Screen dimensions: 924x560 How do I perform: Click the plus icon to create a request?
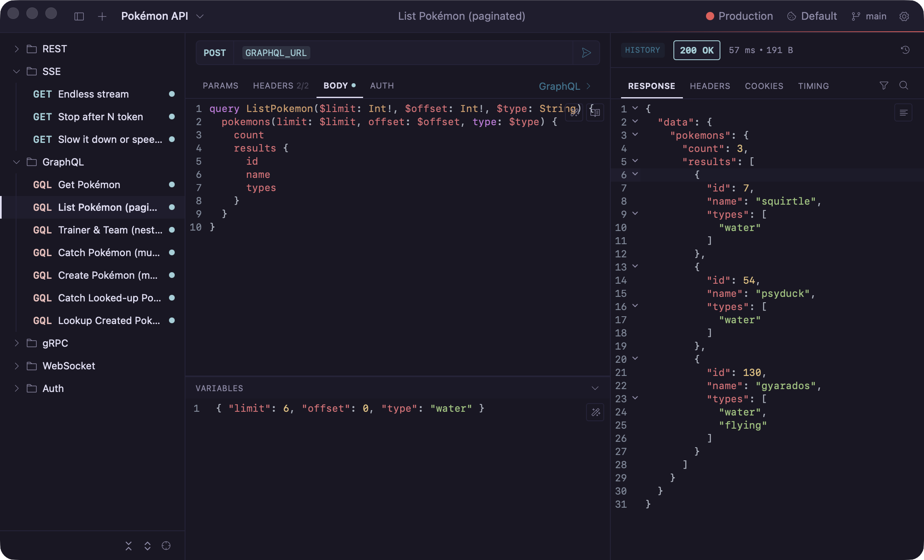(102, 16)
